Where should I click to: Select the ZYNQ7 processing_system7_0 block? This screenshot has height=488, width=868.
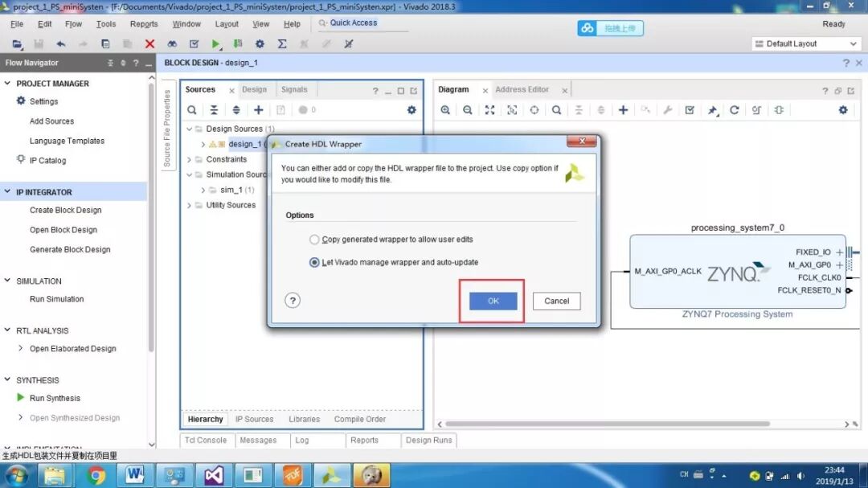click(737, 272)
